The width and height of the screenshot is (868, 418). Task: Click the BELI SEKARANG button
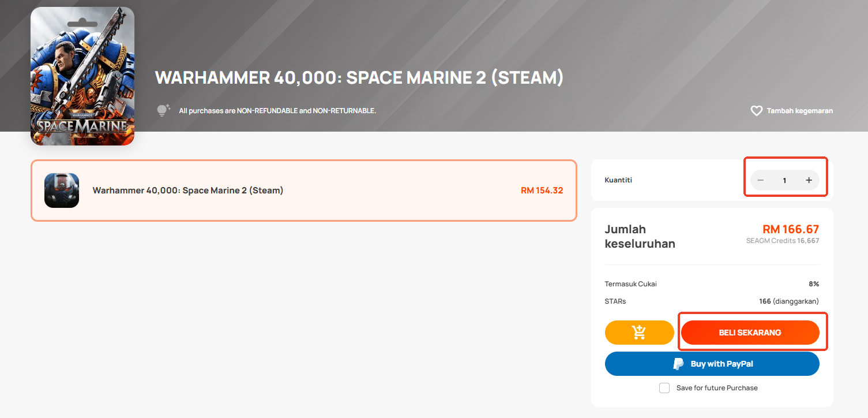click(750, 333)
